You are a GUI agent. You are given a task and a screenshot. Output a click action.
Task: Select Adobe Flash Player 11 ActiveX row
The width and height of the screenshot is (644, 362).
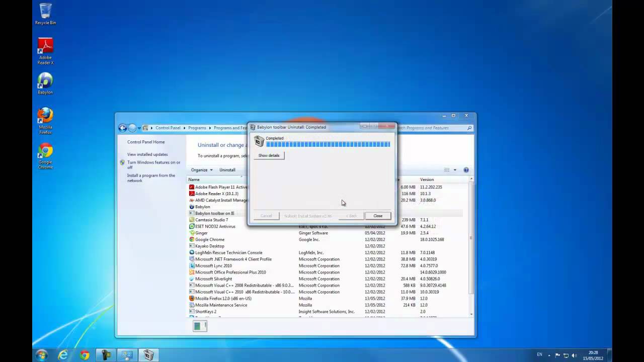(x=325, y=187)
